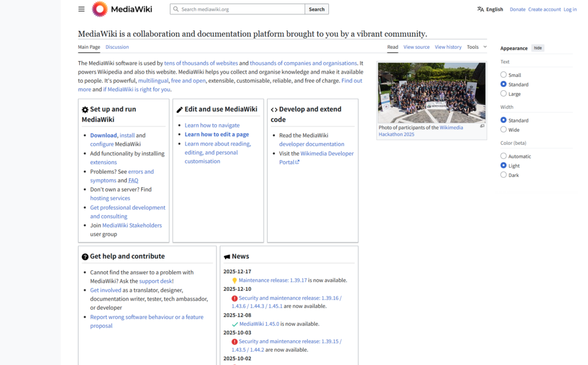Select the Wide width radio button
This screenshot has width=588, height=365.
(504, 130)
